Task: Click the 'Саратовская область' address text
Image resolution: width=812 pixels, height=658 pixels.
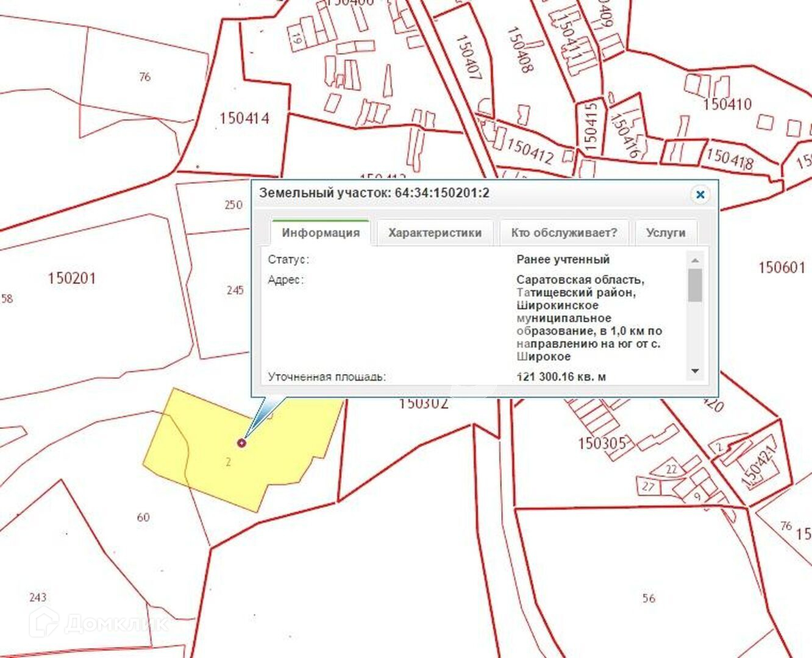Action: coord(580,280)
